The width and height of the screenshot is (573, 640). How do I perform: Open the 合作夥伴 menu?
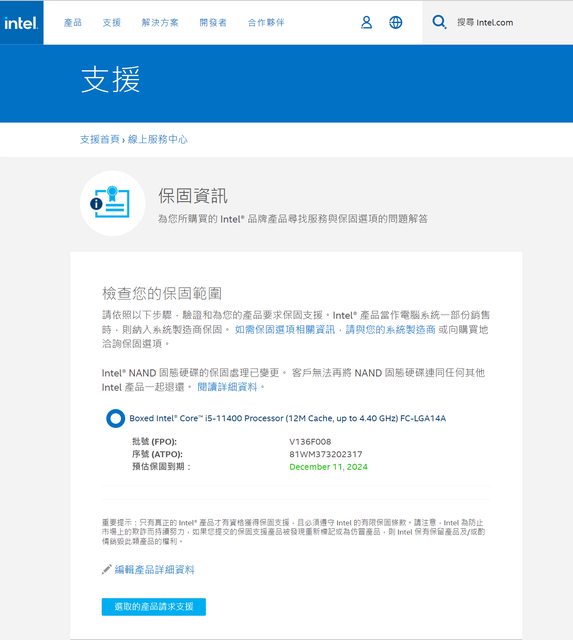tap(266, 22)
